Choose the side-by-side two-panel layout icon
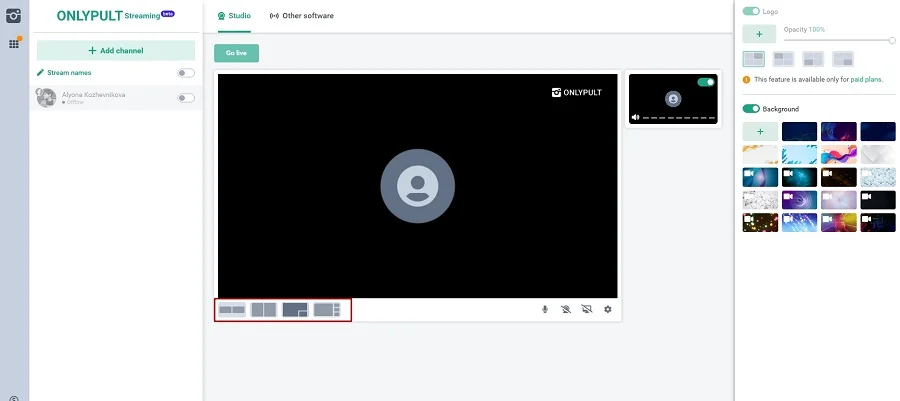This screenshot has height=401, width=900. coord(263,310)
